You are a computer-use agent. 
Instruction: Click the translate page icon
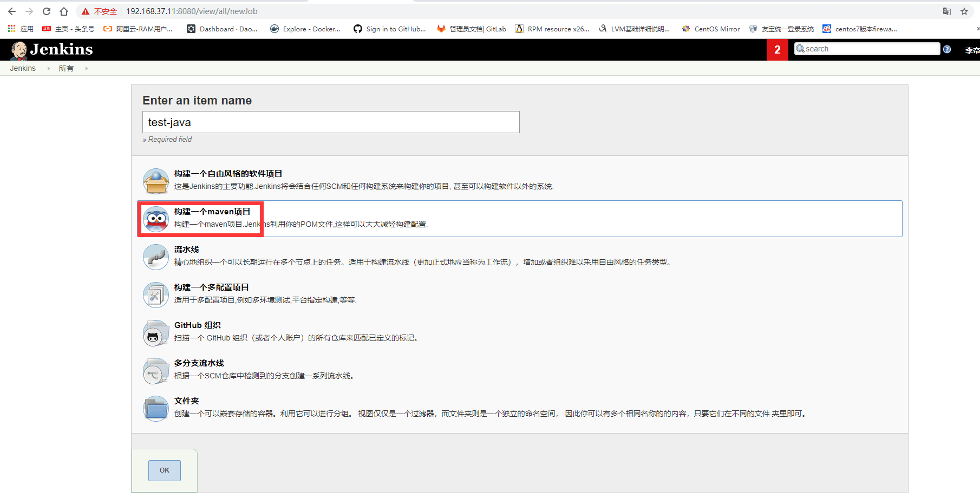(x=946, y=11)
